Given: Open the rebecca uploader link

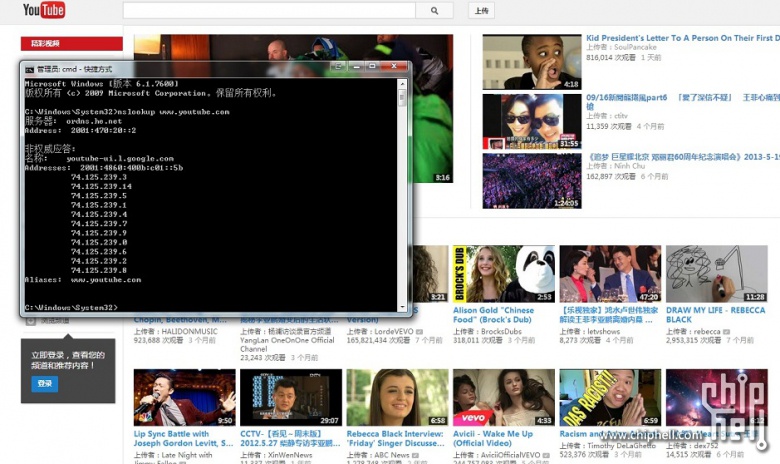Looking at the screenshot, I should [707, 331].
